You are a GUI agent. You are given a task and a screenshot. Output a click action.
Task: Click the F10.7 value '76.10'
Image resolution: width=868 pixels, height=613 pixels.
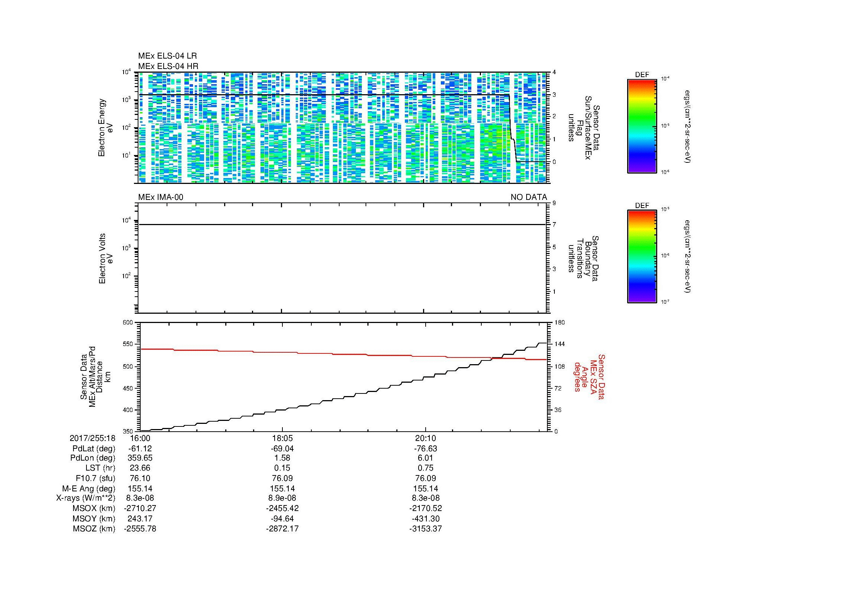coord(140,478)
